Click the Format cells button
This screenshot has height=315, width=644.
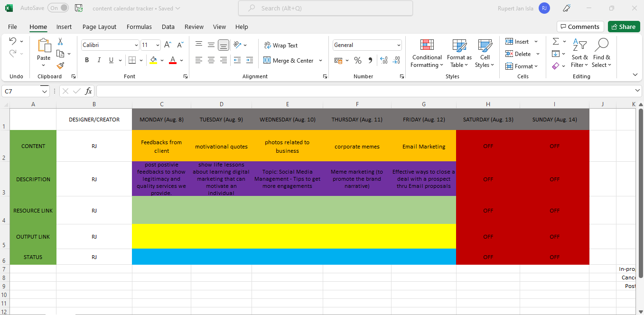click(522, 66)
